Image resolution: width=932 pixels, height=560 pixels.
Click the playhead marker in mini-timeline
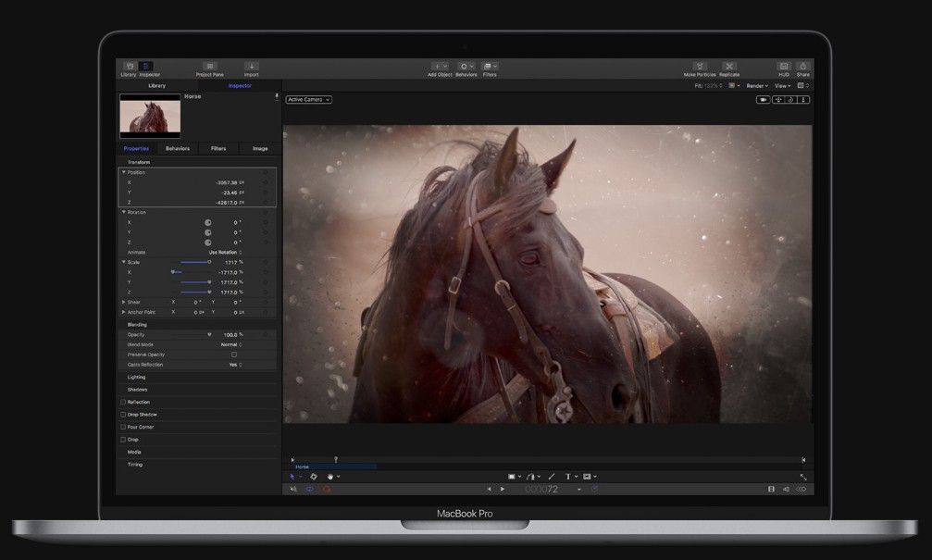335,459
